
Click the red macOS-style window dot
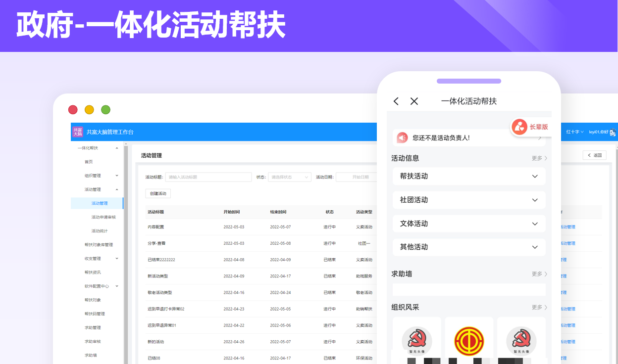coord(73,110)
